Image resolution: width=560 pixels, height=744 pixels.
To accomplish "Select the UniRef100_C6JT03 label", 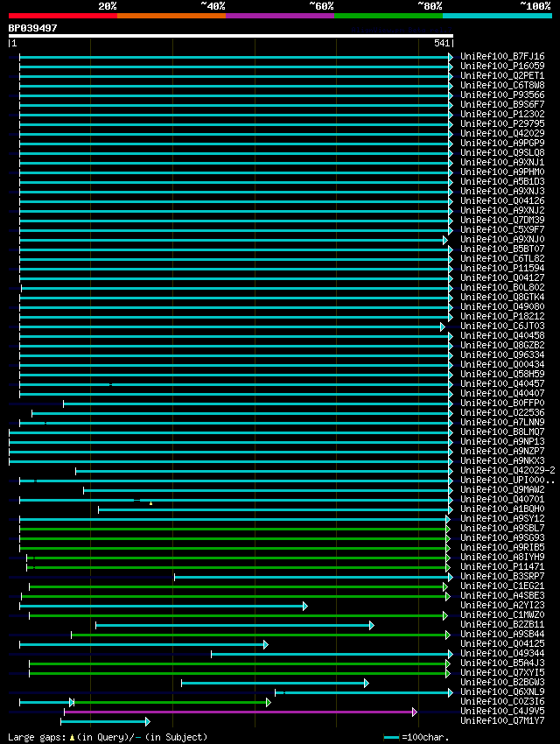I will [502, 326].
